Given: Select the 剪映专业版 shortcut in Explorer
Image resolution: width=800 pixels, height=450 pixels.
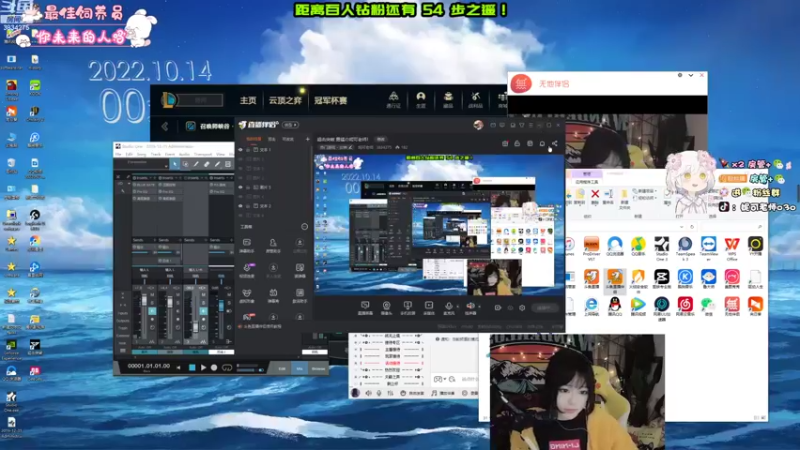Looking at the screenshot, I should [x=662, y=280].
